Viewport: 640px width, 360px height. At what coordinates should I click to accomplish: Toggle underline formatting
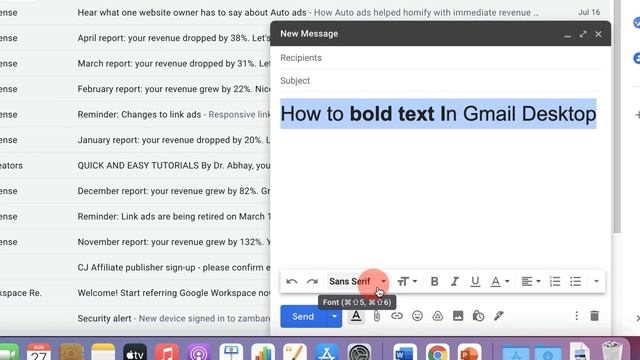click(x=475, y=282)
